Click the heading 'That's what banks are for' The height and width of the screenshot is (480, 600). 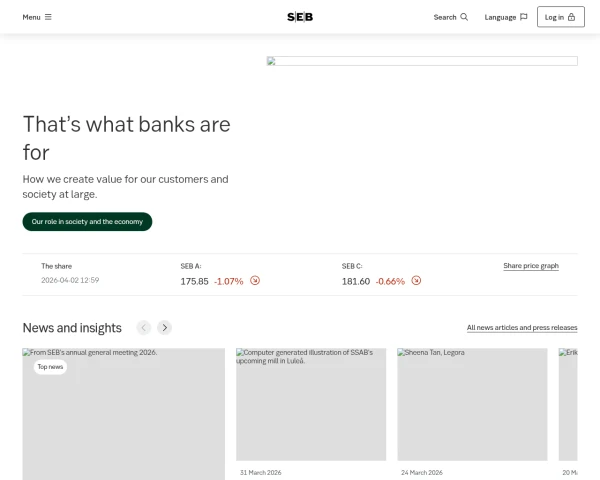[127, 138]
